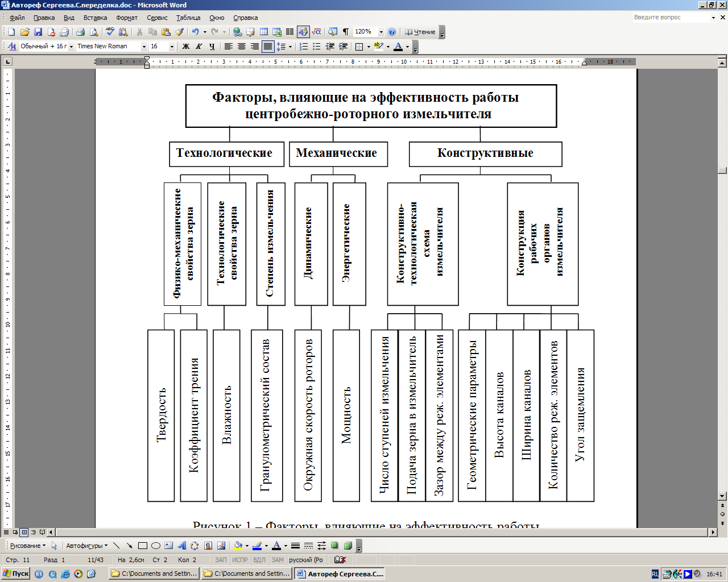Screen dimensions: 728x582
Task: Toggle justified alignment
Action: [268, 47]
